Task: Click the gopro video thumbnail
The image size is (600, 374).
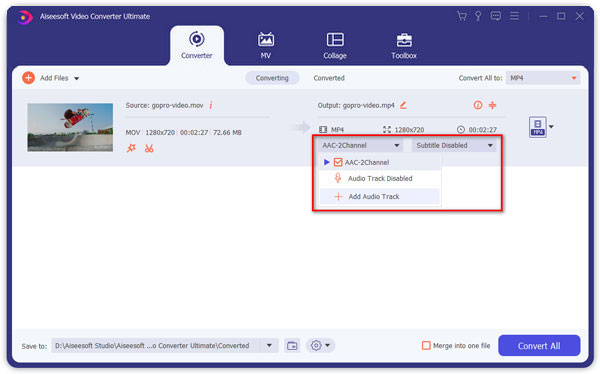Action: (70, 127)
